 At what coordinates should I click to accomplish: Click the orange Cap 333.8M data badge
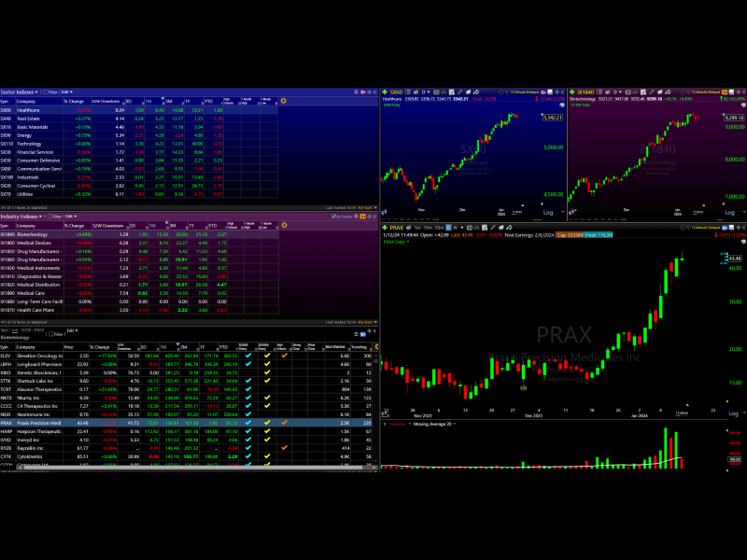(x=569, y=235)
